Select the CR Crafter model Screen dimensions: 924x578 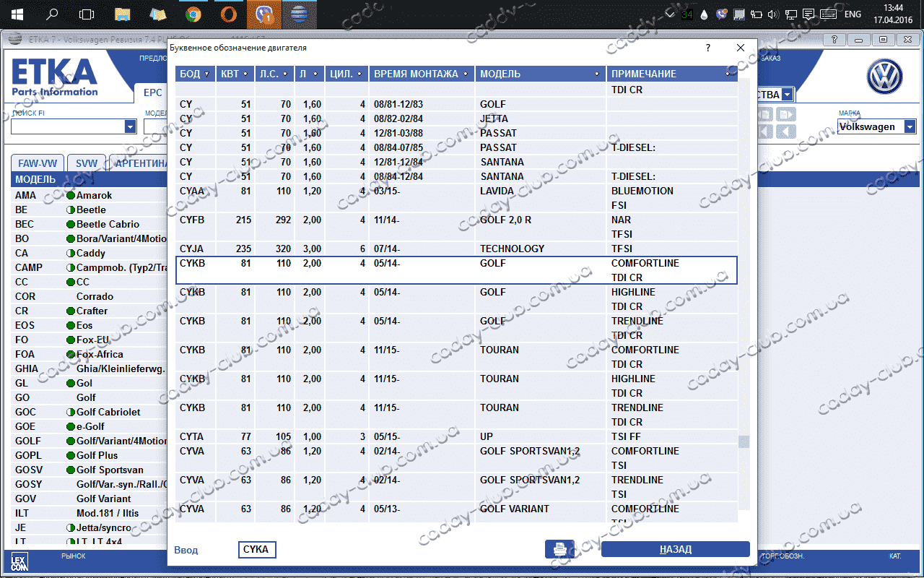point(90,311)
